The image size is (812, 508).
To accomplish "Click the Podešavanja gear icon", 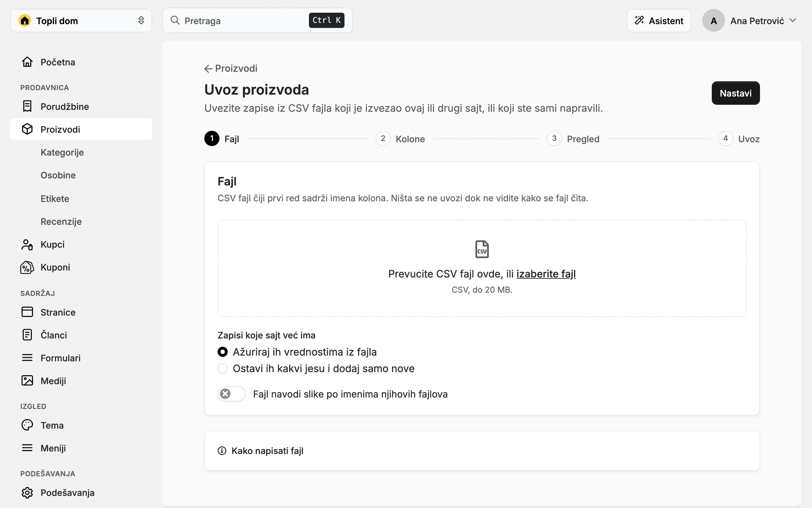I will click(x=27, y=493).
